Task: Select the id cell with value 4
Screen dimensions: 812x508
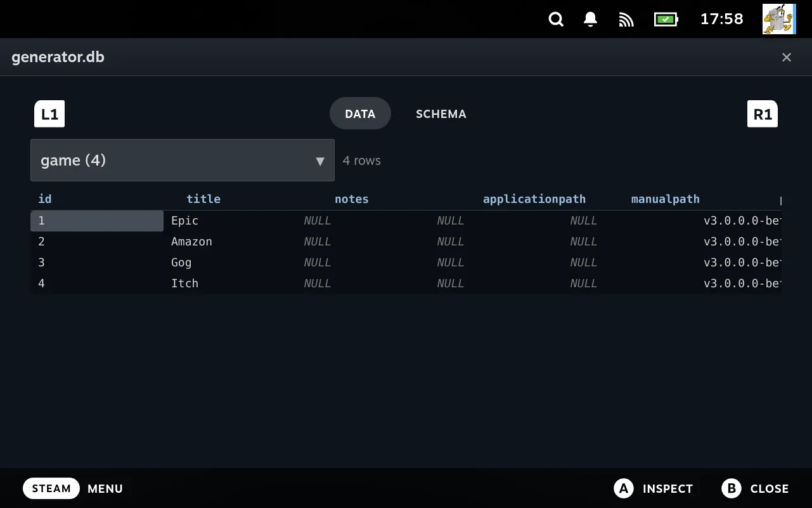Action: pos(97,283)
